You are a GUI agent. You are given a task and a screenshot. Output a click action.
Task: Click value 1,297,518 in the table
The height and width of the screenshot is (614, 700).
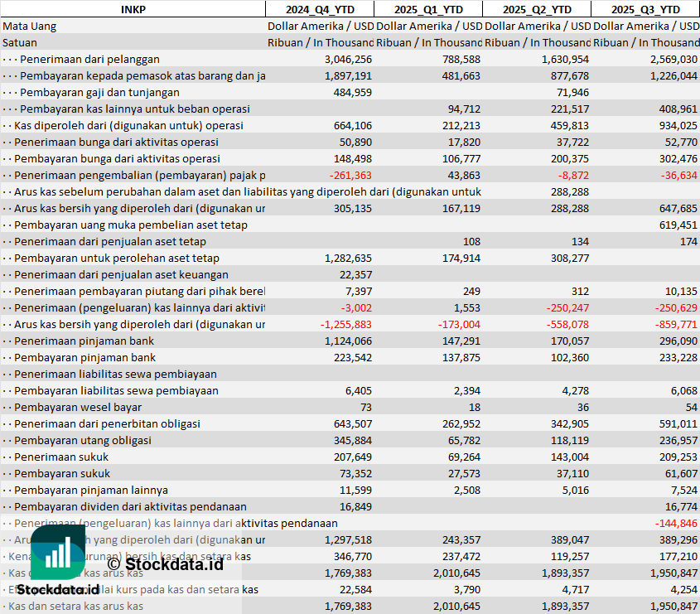[x=348, y=540]
